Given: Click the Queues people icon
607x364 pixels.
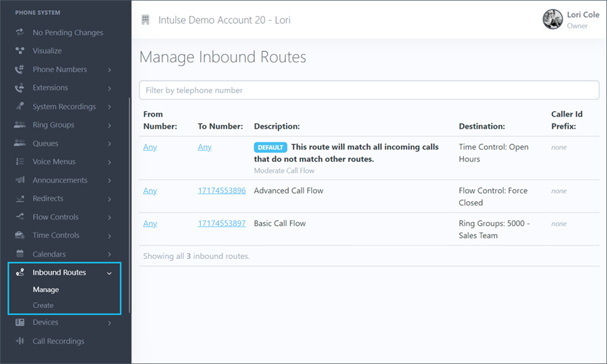Looking at the screenshot, I should pos(20,143).
